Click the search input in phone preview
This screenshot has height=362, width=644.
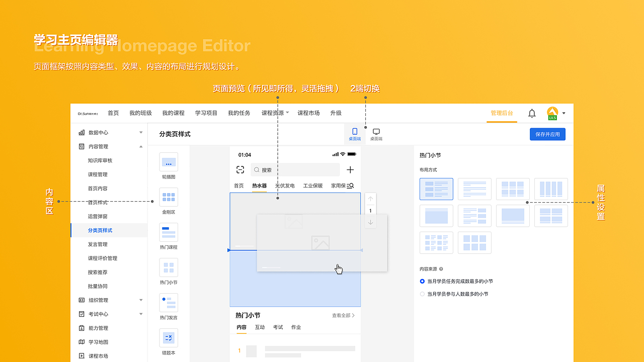point(295,170)
